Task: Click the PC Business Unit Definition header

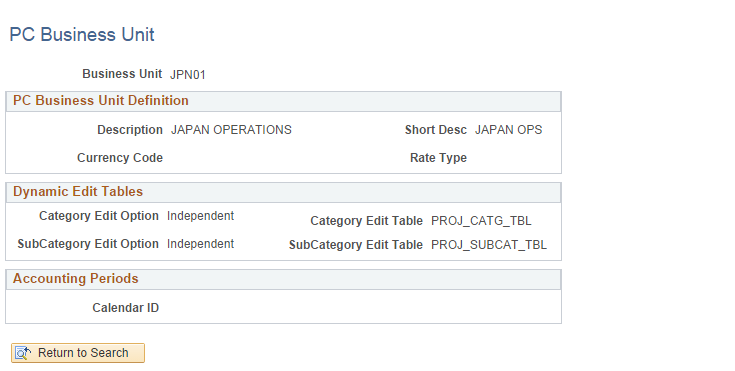Action: point(101,100)
